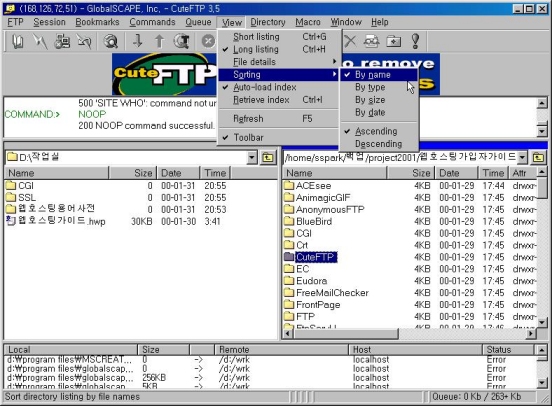
Task: Click queue pane Status column header
Action: pos(508,350)
